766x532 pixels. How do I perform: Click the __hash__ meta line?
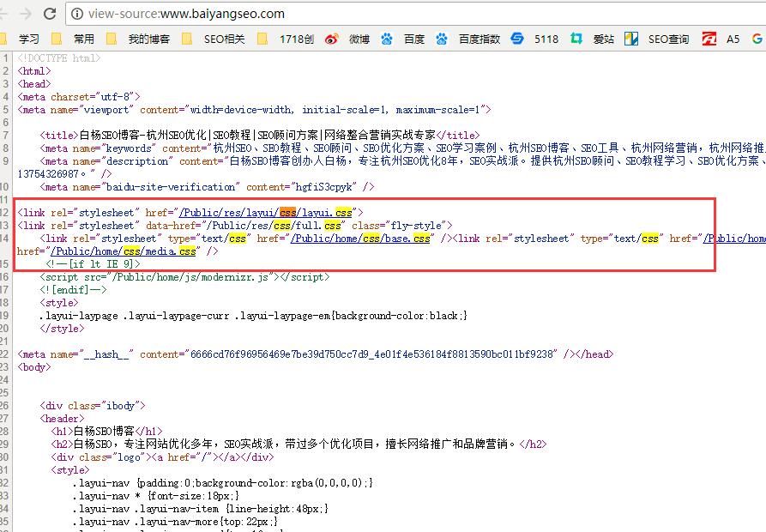point(315,354)
